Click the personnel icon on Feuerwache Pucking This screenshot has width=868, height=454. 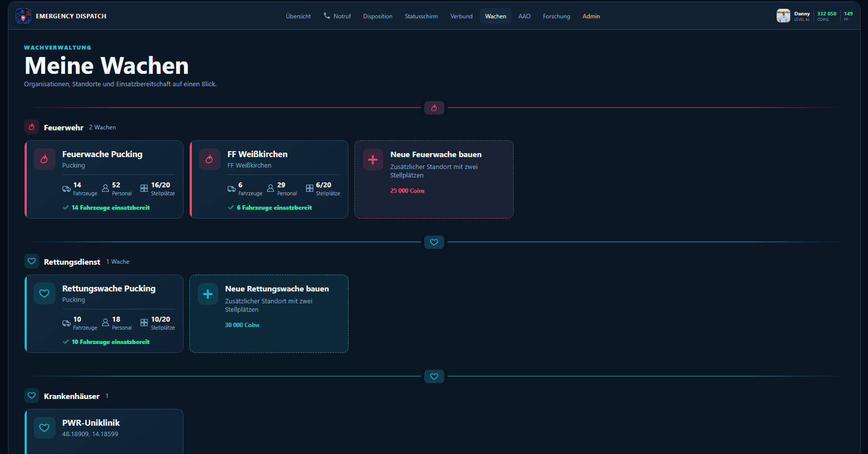(x=106, y=188)
